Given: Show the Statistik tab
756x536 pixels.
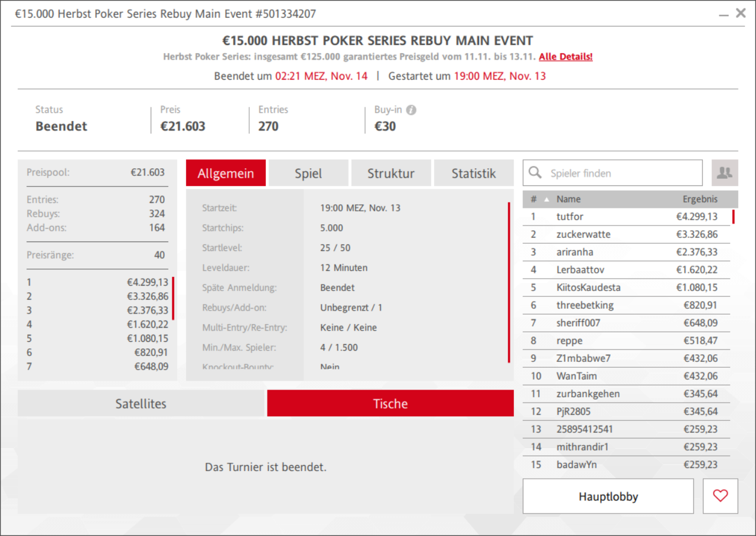Looking at the screenshot, I should click(x=474, y=174).
